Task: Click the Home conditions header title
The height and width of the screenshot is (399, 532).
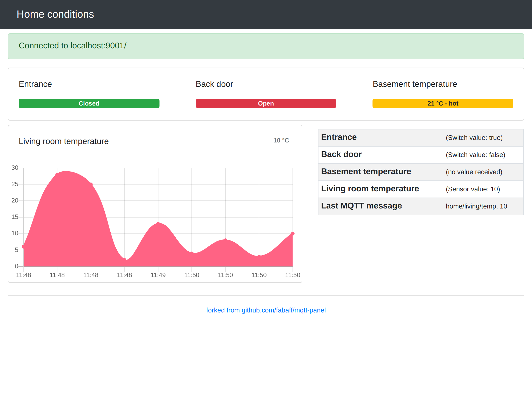Action: pos(55,14)
